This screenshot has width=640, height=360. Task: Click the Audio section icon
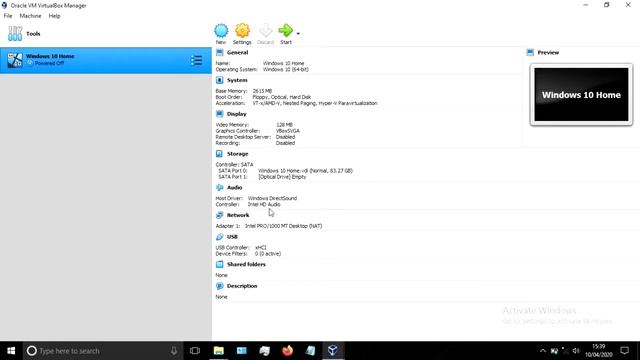tap(220, 187)
